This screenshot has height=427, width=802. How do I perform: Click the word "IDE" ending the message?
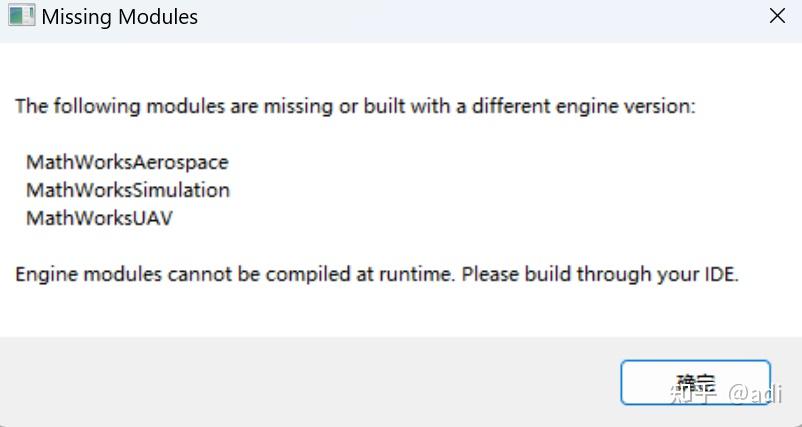click(720, 274)
